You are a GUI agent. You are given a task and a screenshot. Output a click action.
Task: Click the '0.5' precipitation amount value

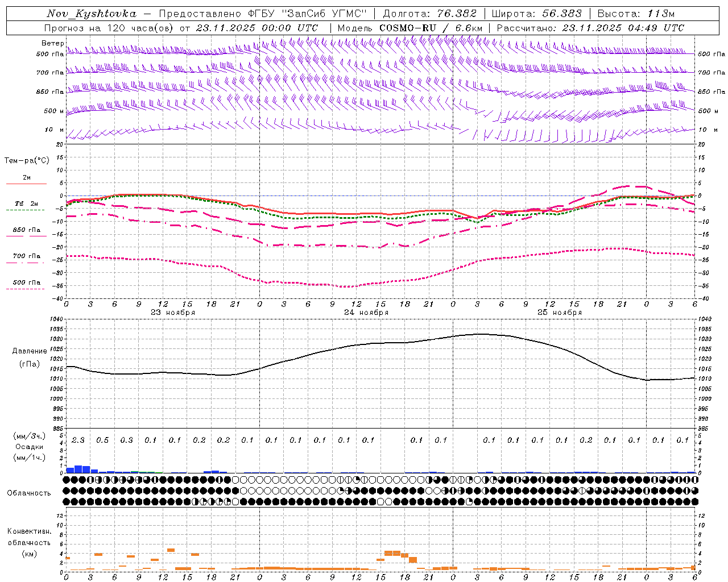click(102, 440)
